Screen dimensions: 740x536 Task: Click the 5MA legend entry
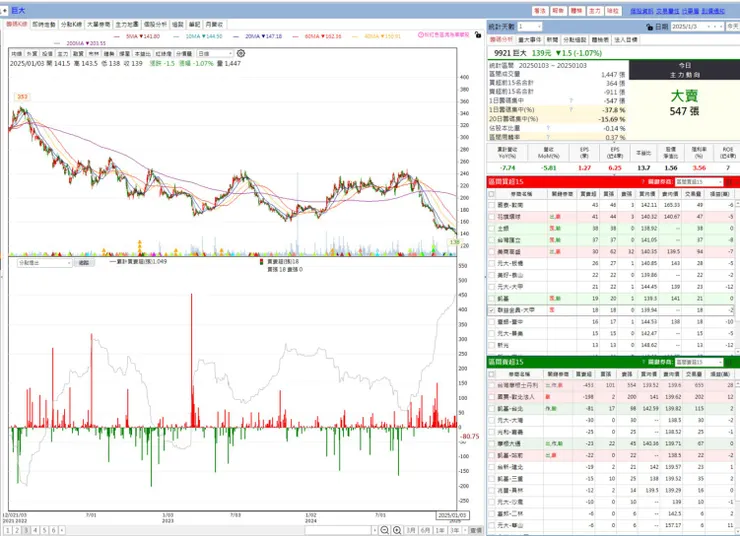pyautogui.click(x=137, y=36)
